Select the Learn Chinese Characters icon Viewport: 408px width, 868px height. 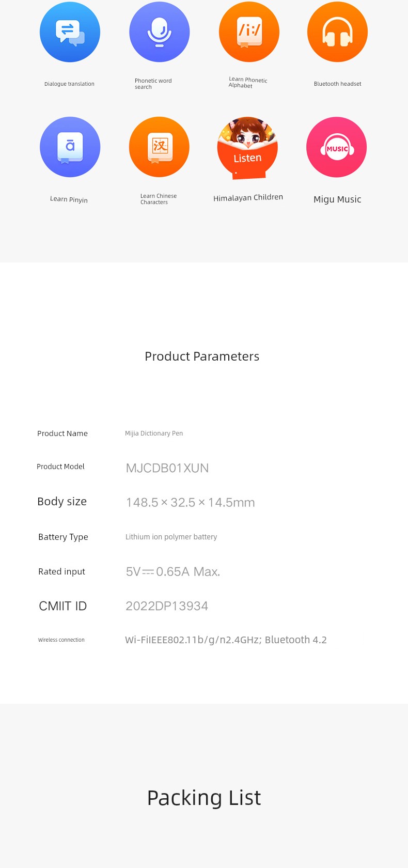159,147
